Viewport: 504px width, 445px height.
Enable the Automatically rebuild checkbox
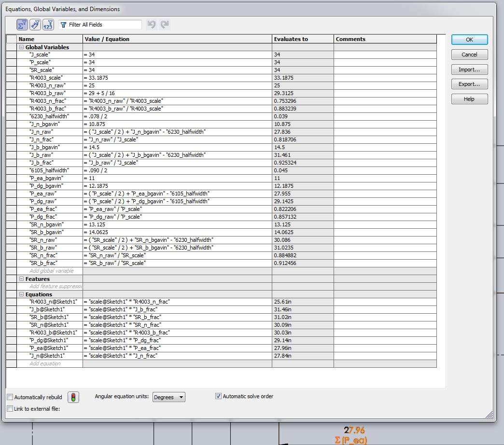tap(10, 397)
